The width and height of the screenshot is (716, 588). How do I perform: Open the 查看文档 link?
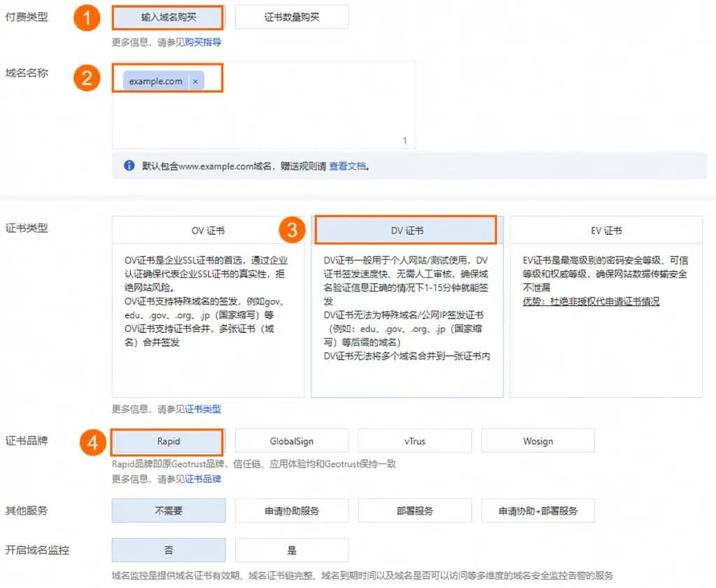348,166
